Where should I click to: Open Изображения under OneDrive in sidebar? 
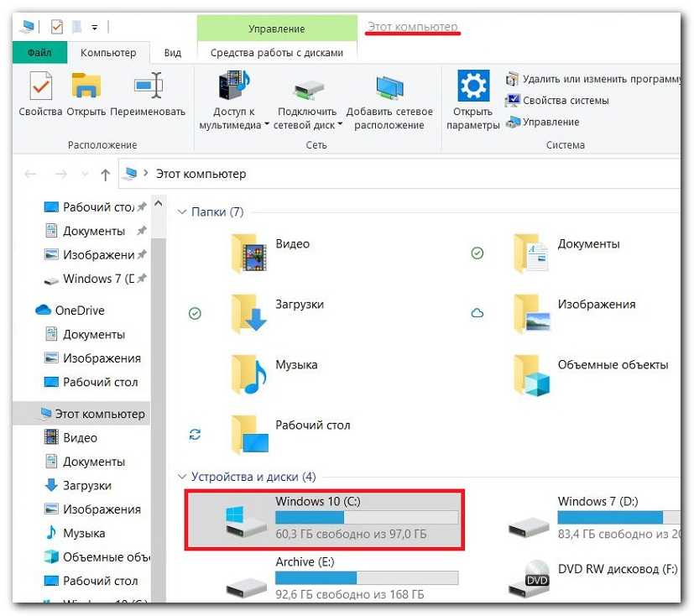click(93, 358)
